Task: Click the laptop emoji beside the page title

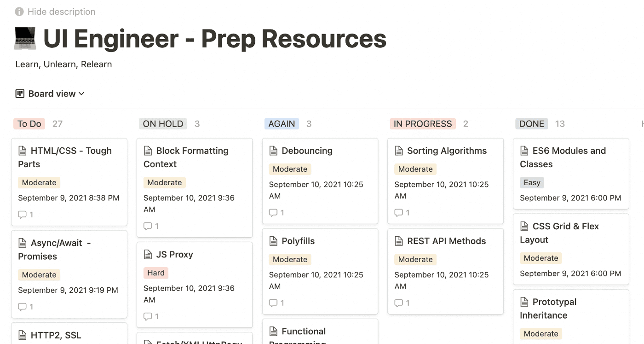Action: (25, 39)
